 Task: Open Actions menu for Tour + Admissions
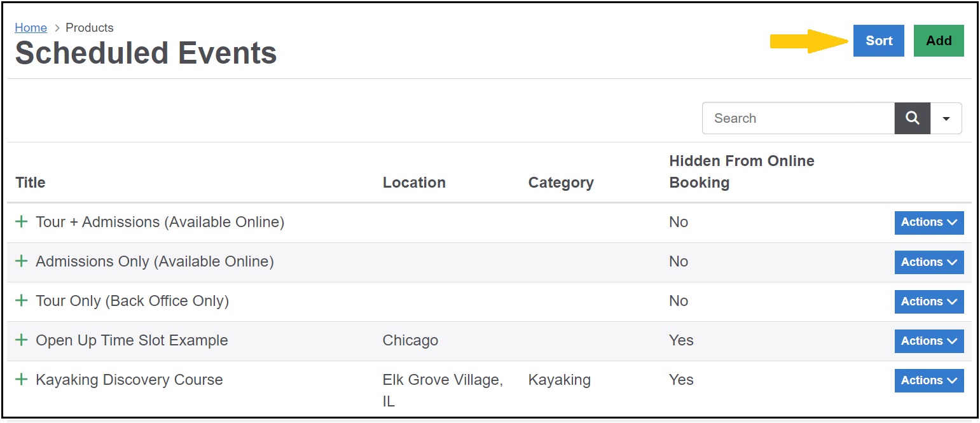929,223
